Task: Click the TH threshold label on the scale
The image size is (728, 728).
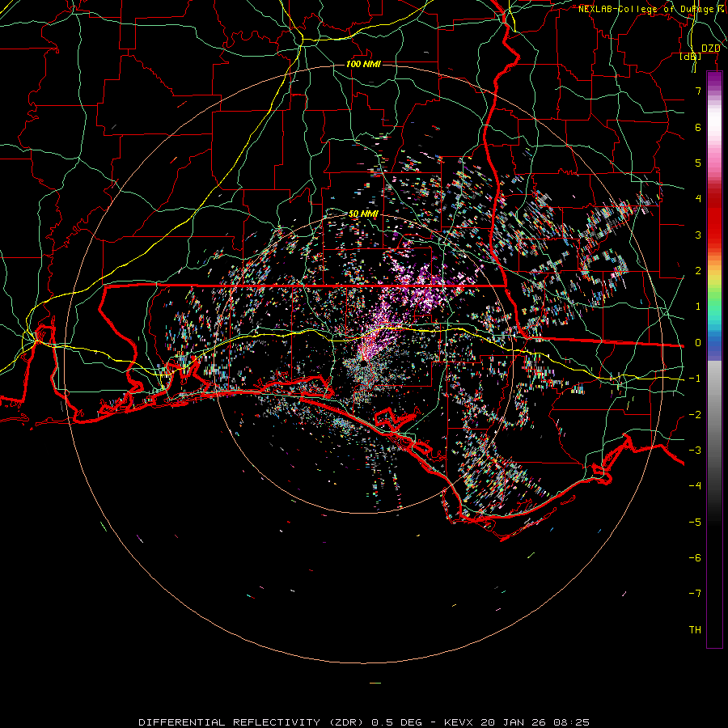Action: click(x=695, y=630)
